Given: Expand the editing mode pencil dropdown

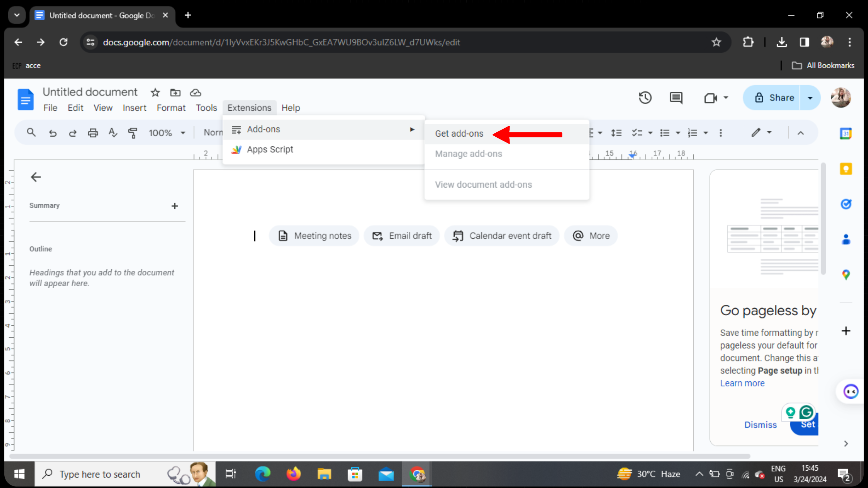Looking at the screenshot, I should click(761, 133).
